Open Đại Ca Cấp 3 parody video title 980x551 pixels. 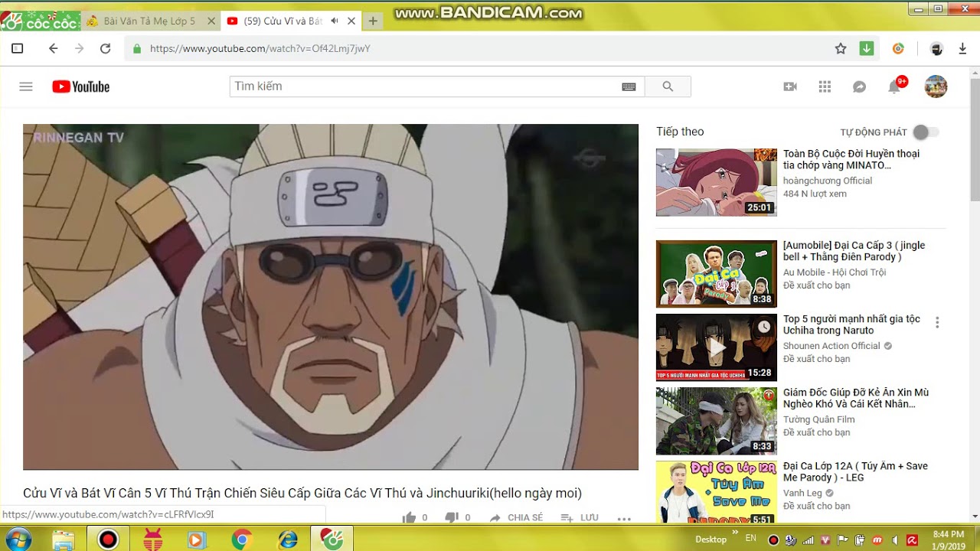[854, 251]
